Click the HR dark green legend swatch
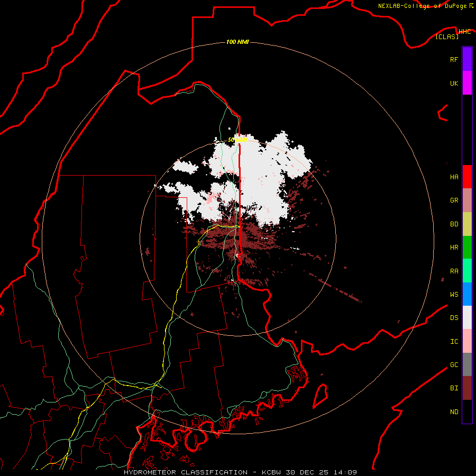Screen dimensions: 476x476 (x=467, y=248)
